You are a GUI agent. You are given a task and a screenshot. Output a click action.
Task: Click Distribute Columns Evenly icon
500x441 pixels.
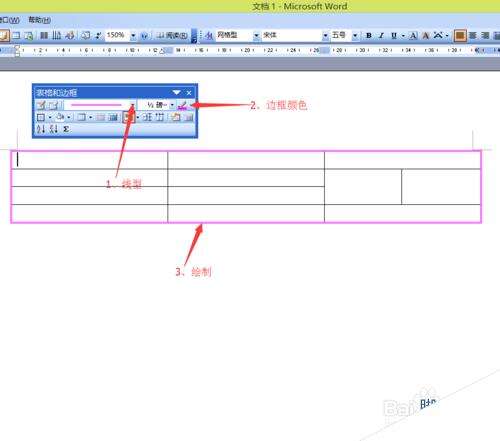[x=160, y=117]
